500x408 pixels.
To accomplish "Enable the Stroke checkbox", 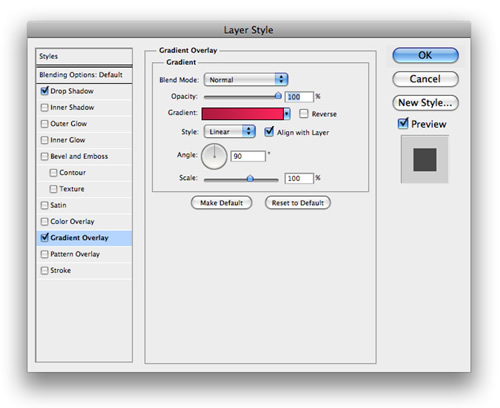I will (x=44, y=270).
